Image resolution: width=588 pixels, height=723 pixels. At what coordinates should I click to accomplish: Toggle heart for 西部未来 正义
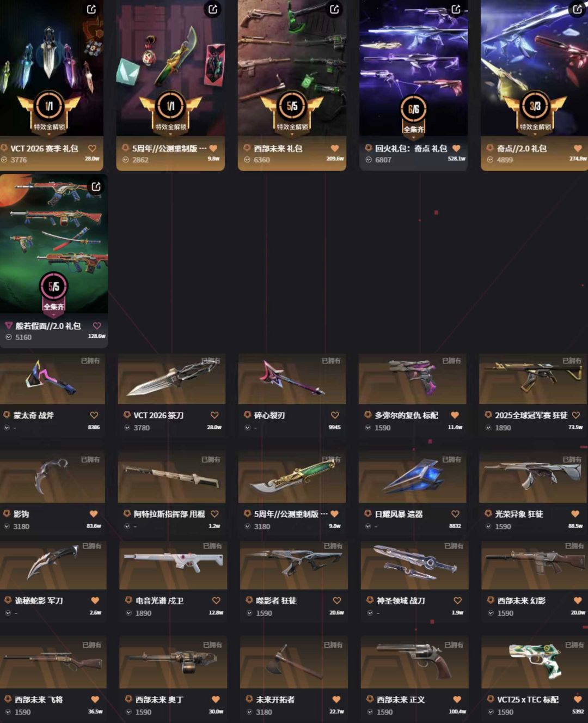coord(457,700)
